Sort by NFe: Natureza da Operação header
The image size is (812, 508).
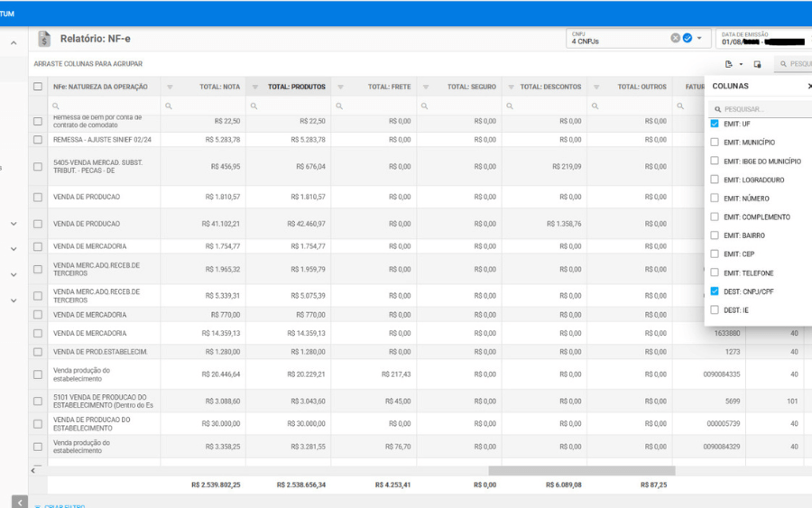(100, 87)
